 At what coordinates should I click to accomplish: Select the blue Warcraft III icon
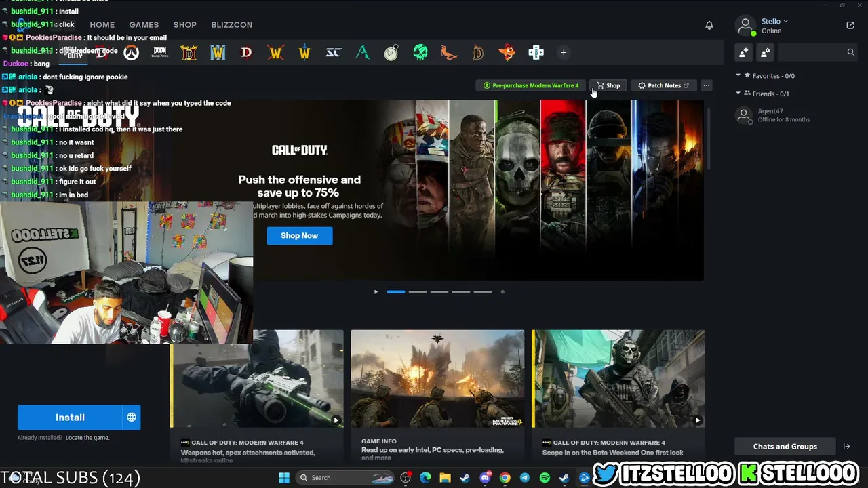coord(218,52)
